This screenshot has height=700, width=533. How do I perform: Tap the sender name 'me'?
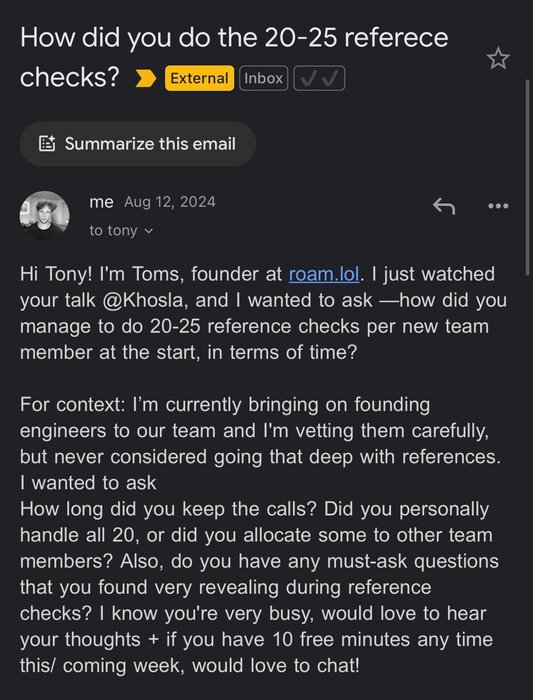point(101,202)
